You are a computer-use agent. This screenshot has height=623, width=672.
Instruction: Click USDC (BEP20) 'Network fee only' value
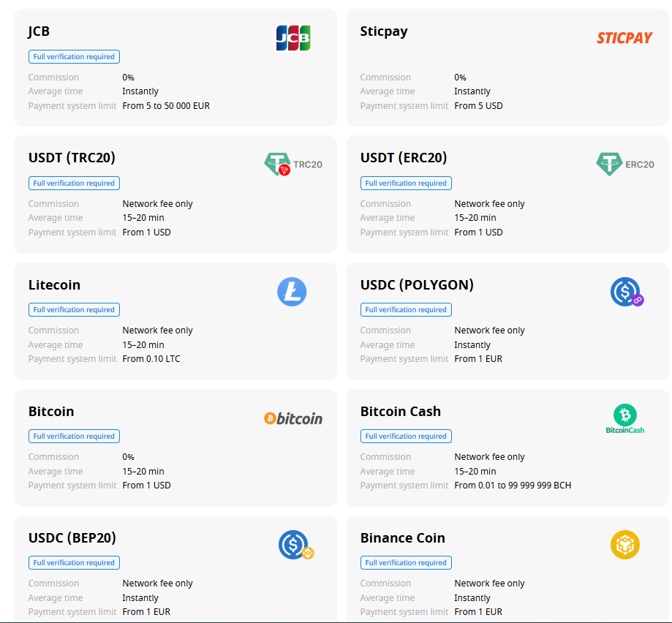[x=158, y=584]
